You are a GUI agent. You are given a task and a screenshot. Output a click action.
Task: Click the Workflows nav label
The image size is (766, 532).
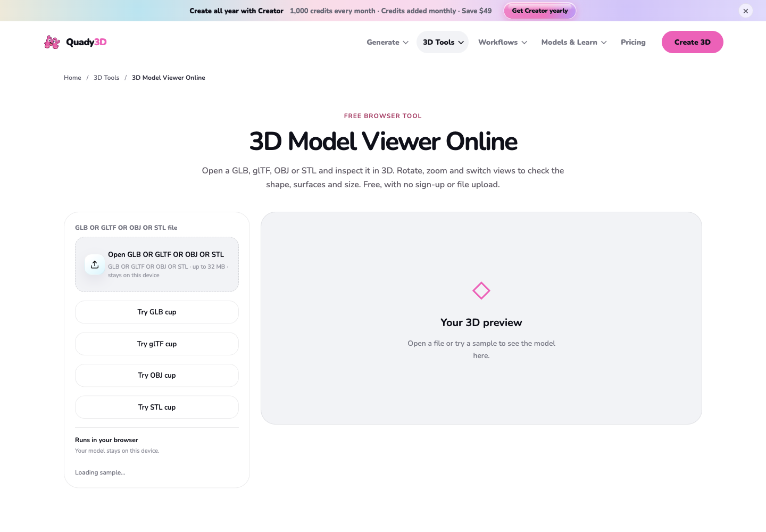pyautogui.click(x=498, y=42)
